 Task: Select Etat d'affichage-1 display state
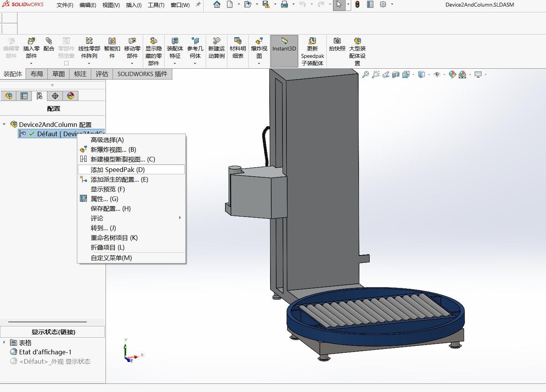[x=45, y=352]
